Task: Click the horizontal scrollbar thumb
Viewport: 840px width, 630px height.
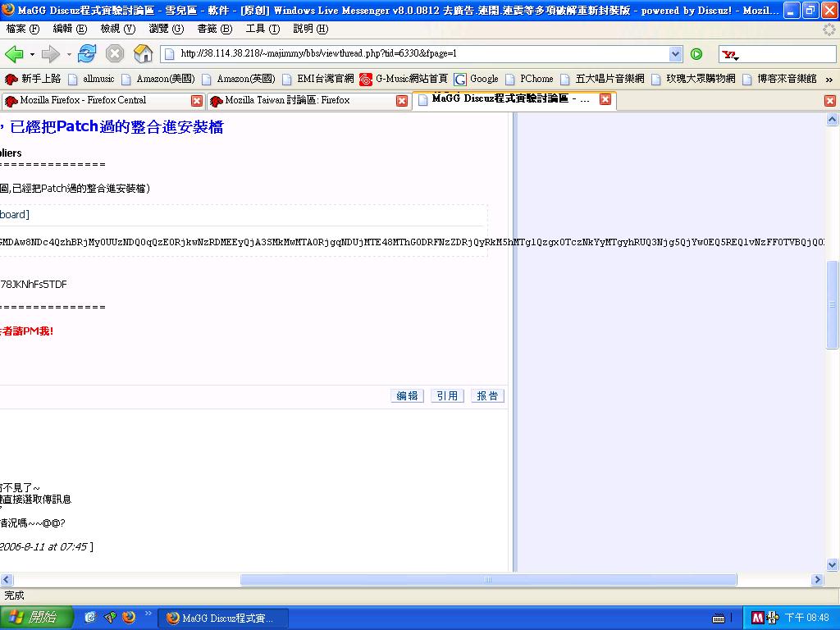Action: (x=488, y=580)
